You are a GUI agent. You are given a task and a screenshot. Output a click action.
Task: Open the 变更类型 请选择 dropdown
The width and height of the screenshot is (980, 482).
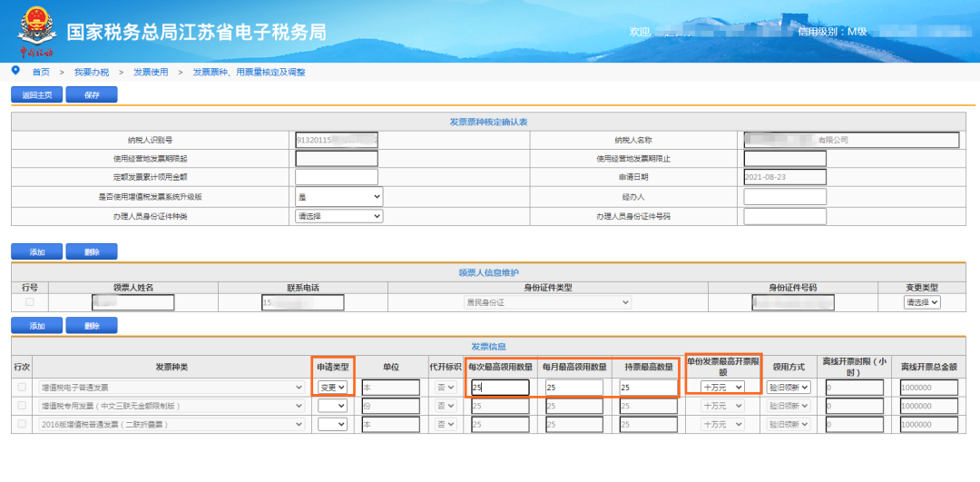coord(922,302)
